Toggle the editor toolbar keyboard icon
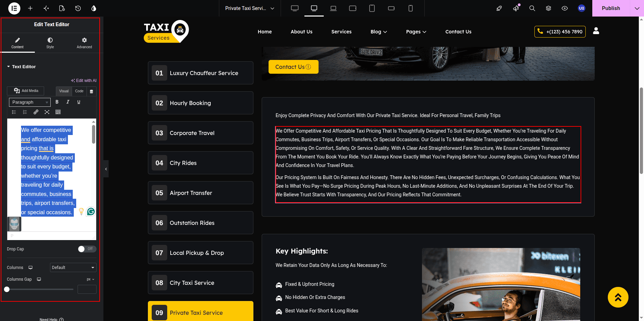 pyautogui.click(x=58, y=112)
